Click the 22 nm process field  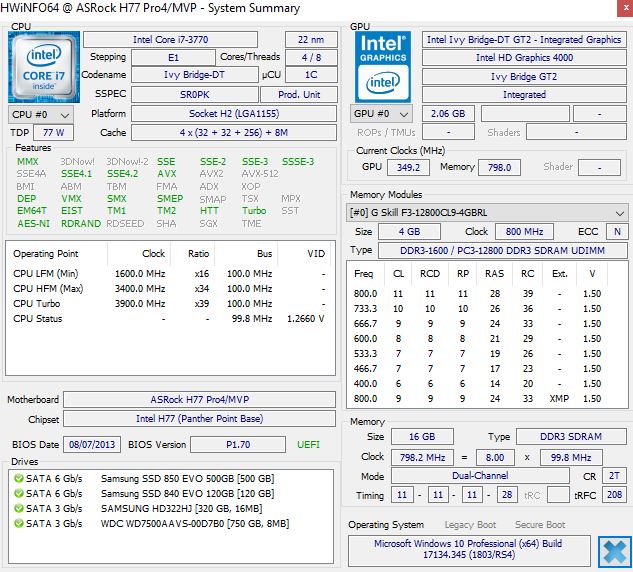coord(311,40)
